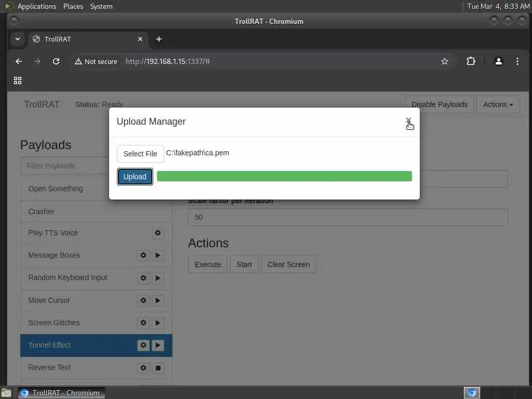Viewport: 532px width, 399px height.
Task: Bookmark this page with the star icon
Action: pyautogui.click(x=445, y=61)
